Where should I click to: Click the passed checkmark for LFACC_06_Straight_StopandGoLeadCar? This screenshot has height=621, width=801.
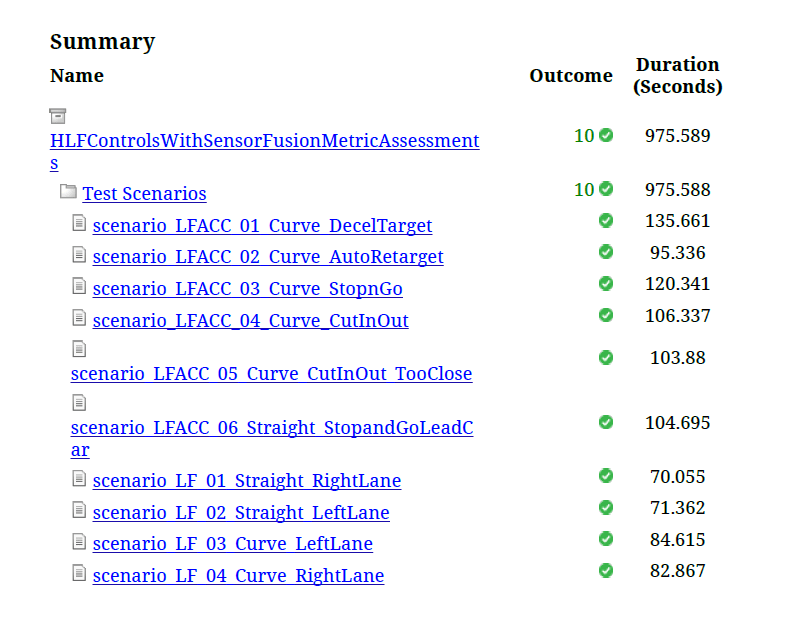(606, 422)
